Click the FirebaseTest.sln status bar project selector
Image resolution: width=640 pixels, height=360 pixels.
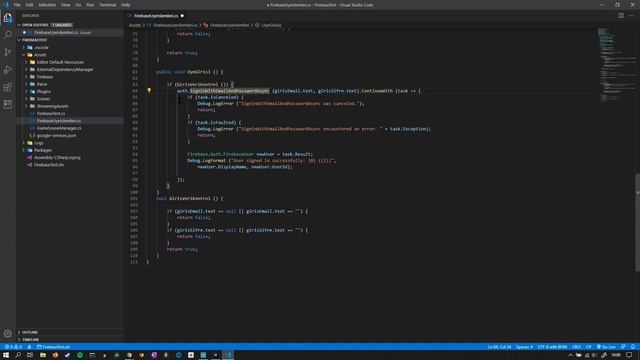[x=54, y=347]
